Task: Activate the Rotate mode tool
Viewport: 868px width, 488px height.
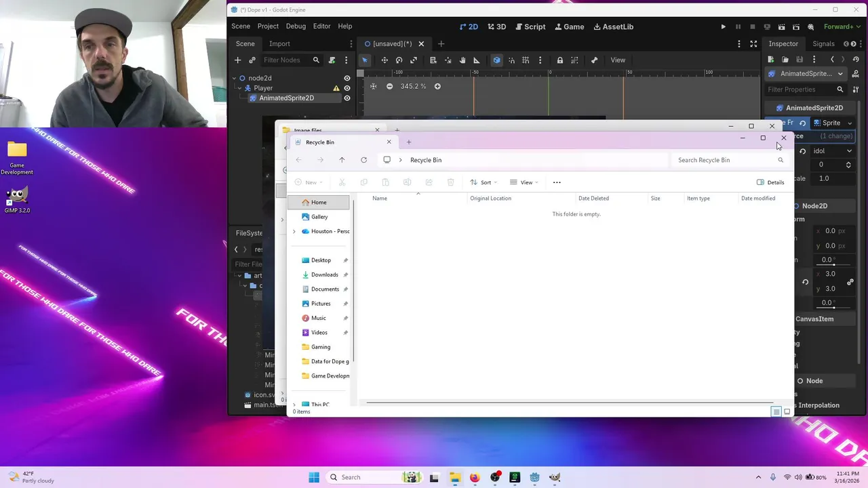Action: tap(399, 60)
